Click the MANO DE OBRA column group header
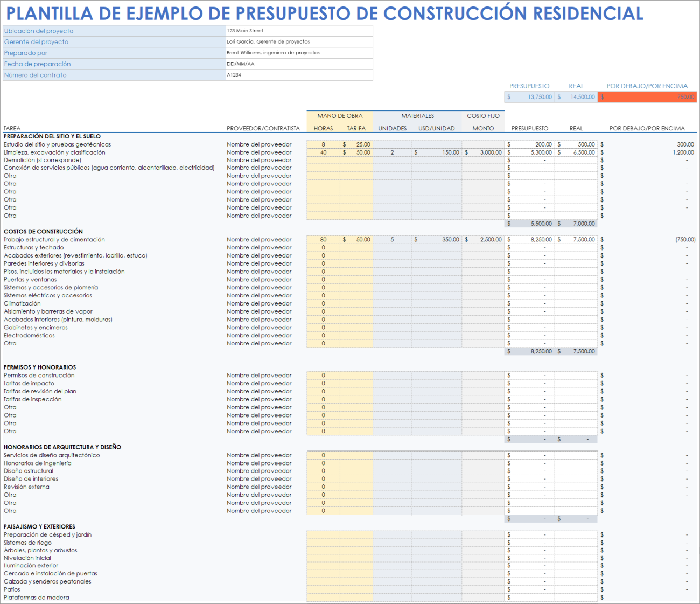 339,115
